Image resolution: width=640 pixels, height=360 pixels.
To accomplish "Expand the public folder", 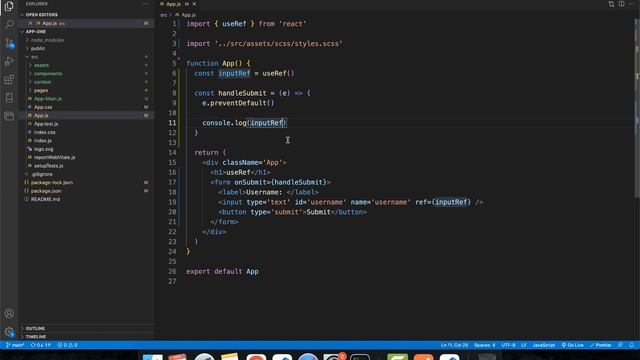I will click(38, 48).
